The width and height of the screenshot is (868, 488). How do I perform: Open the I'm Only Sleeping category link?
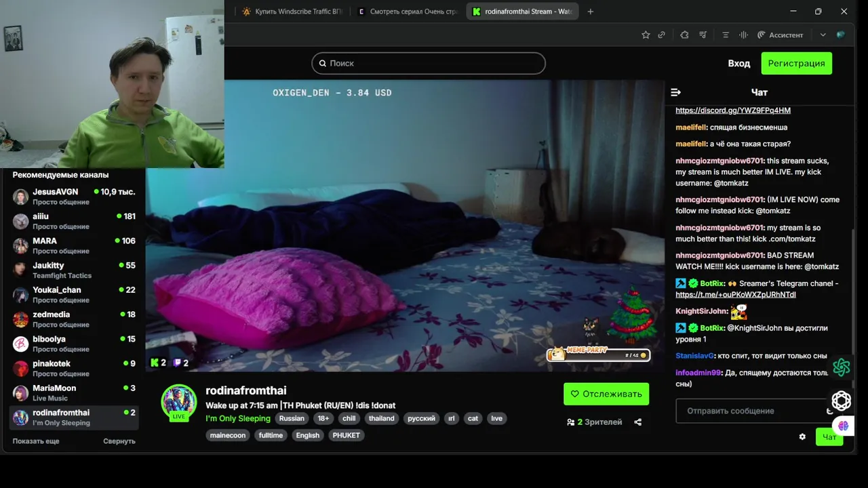coord(238,418)
